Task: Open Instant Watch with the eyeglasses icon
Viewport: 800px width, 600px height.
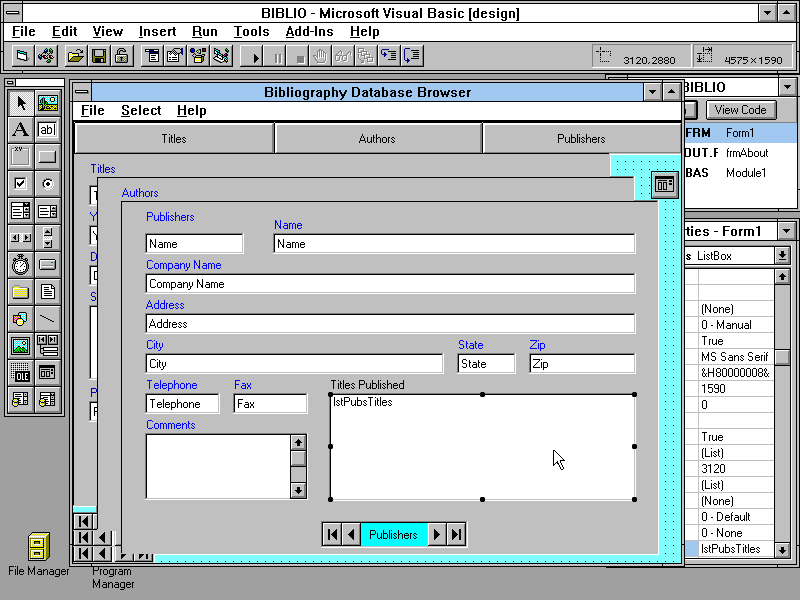Action: [343, 56]
